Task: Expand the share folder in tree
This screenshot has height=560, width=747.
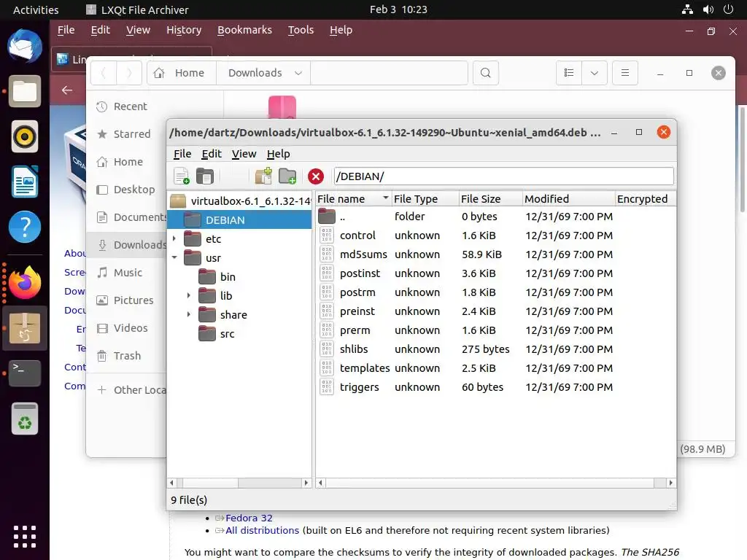Action: [189, 314]
